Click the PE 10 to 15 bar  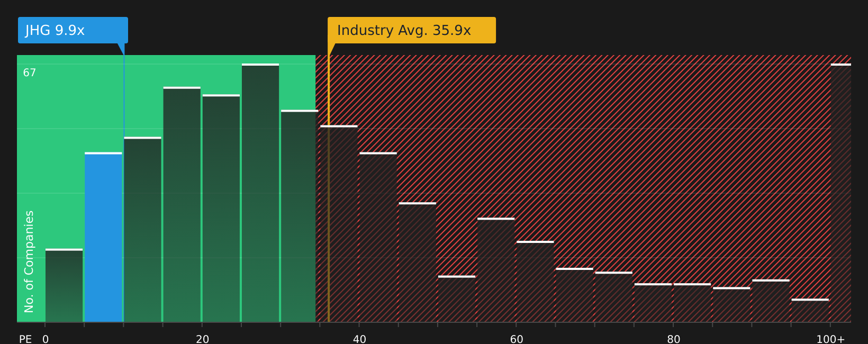tap(142, 229)
